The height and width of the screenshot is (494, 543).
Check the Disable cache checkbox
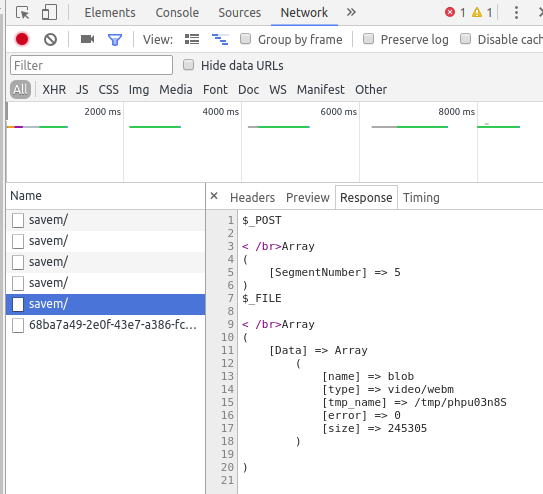coord(465,39)
